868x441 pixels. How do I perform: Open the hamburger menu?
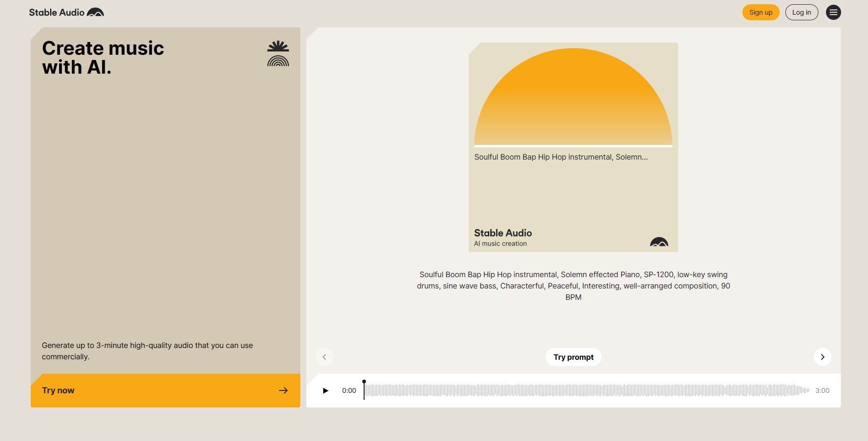833,12
